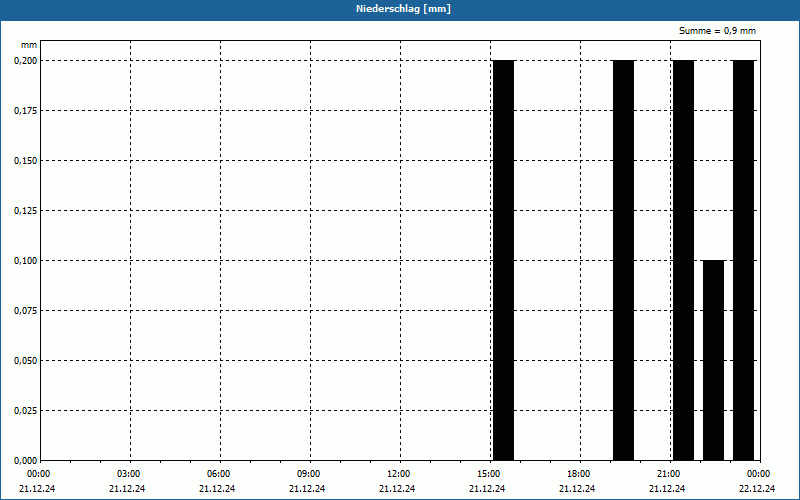Click the "mm" unit label on the y-axis
Image resolution: width=800 pixels, height=500 pixels.
(29, 45)
